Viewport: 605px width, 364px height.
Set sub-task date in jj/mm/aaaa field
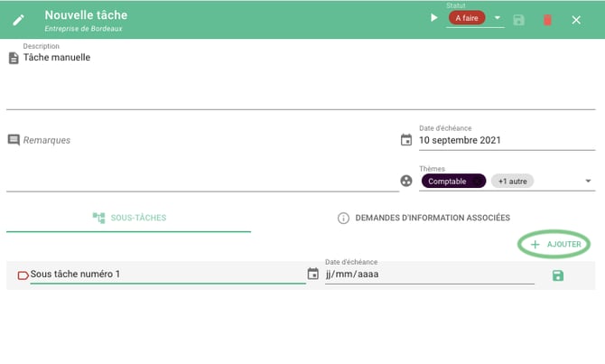click(430, 275)
